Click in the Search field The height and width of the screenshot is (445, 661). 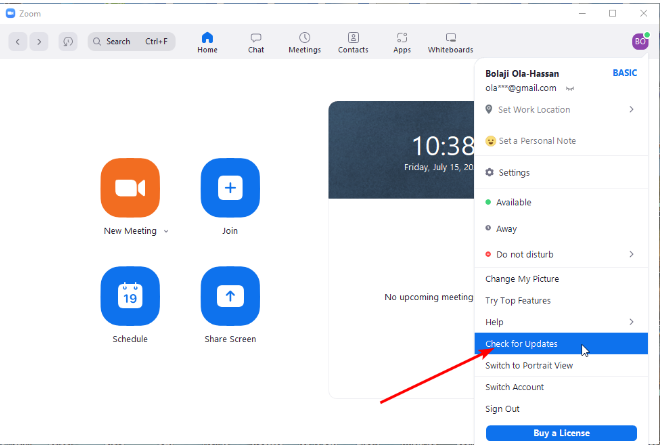pos(130,41)
